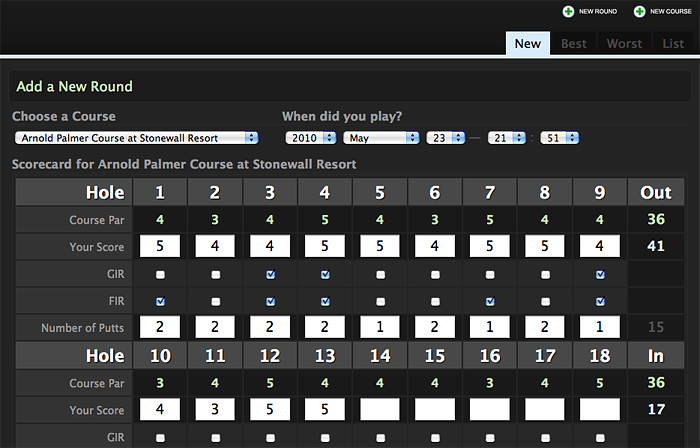This screenshot has width=700, height=448.
Task: Uncheck the FIR box for hole 1
Action: (x=160, y=302)
